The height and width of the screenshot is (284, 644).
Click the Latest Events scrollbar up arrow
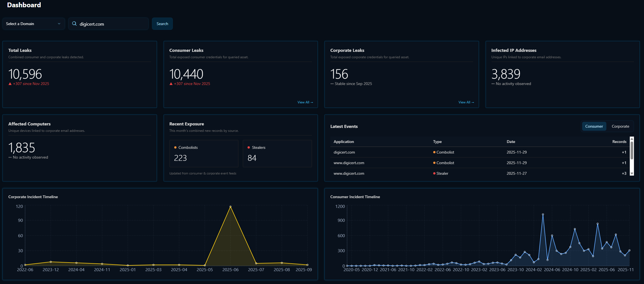[632, 139]
